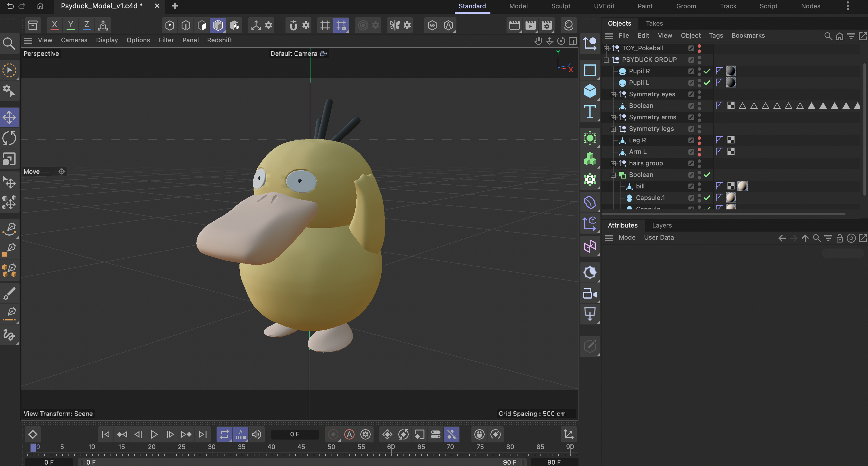Add a Camera object
Screen dimensions: 868x466
pos(590,294)
